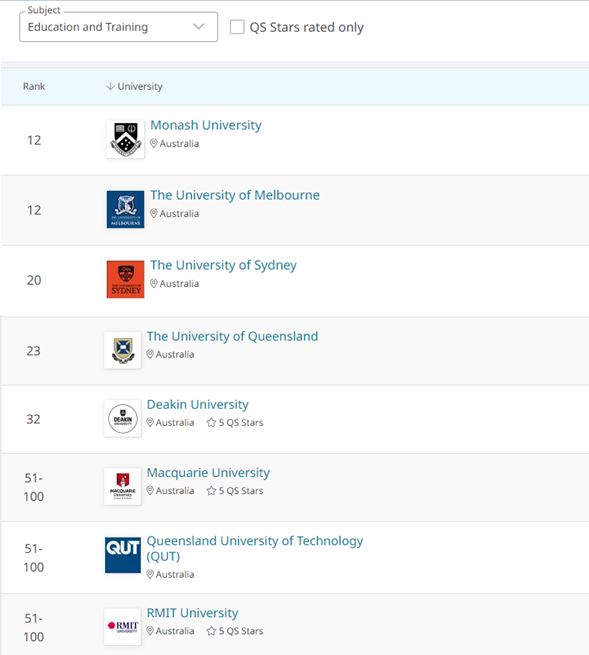This screenshot has height=655, width=589.
Task: Click the QS Stars icon under Deakin
Action: [211, 422]
